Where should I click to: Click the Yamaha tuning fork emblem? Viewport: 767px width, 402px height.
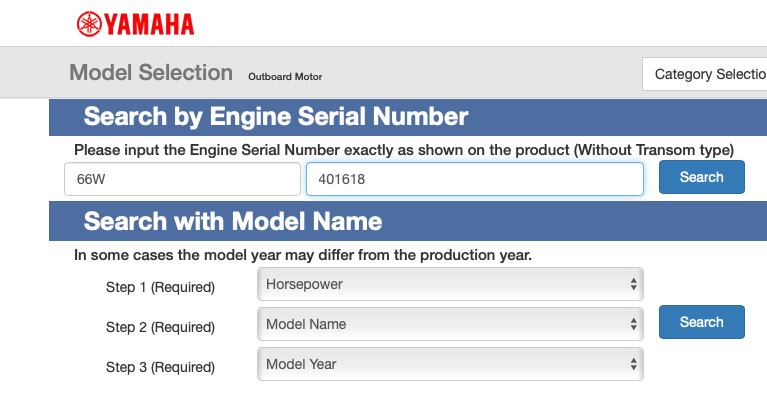(87, 23)
